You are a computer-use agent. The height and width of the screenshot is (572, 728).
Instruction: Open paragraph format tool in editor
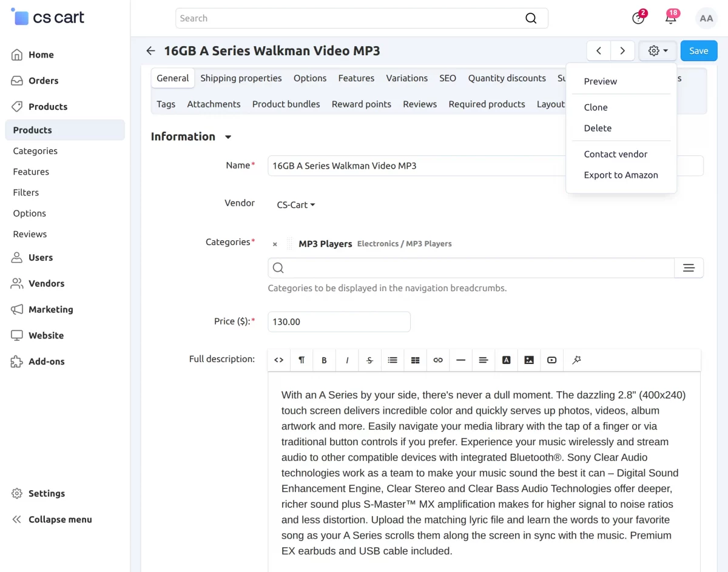(302, 360)
